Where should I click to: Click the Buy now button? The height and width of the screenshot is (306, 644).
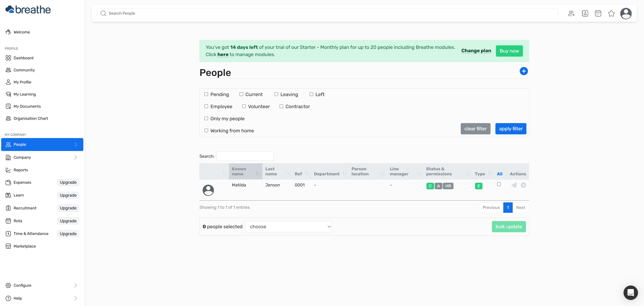[x=509, y=51]
